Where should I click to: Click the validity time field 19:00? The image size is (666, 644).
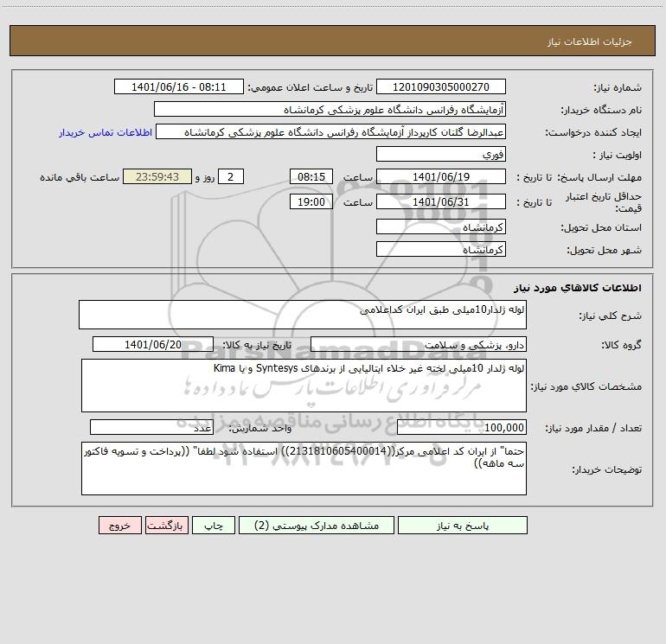tap(311, 201)
